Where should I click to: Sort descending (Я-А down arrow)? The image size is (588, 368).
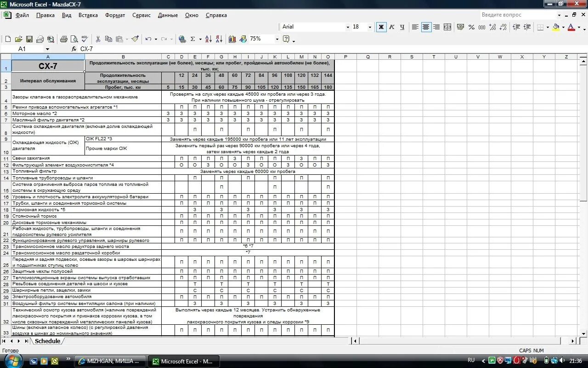click(x=219, y=39)
